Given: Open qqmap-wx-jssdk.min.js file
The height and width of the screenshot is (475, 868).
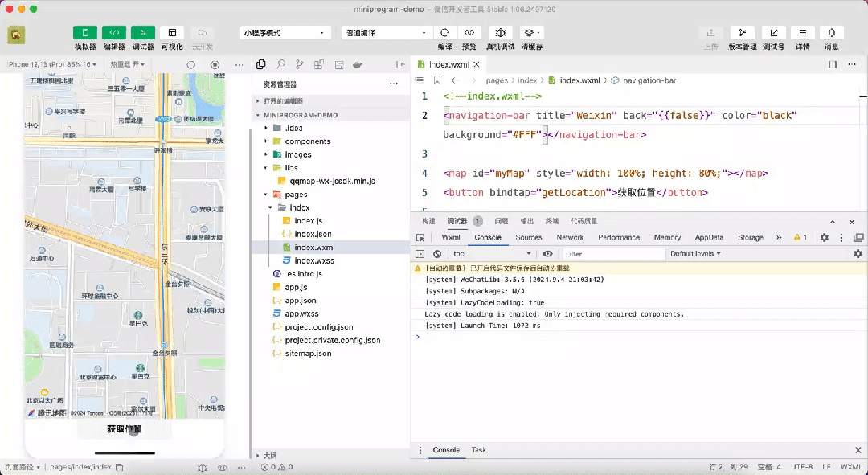Looking at the screenshot, I should point(330,181).
